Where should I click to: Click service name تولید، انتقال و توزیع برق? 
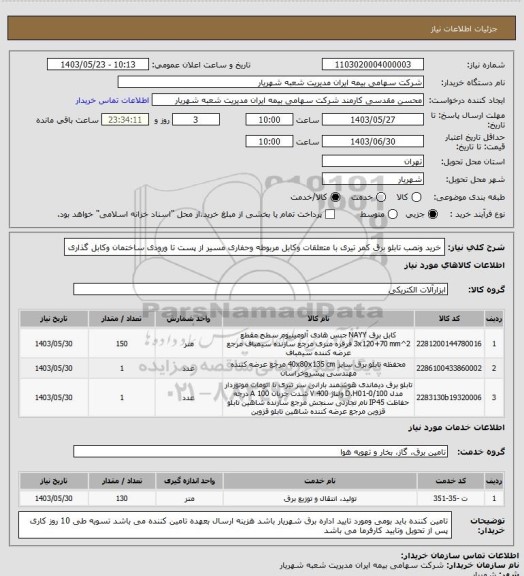pos(320,498)
